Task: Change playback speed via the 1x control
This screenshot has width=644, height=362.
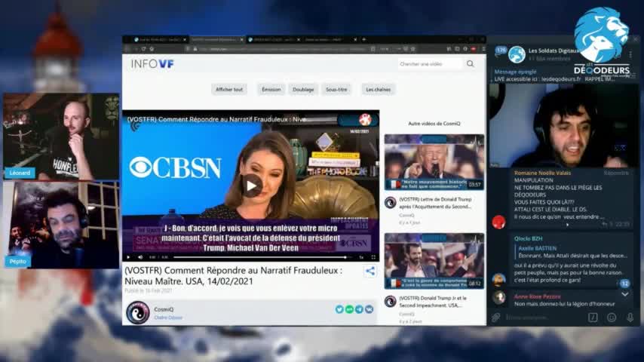Action: (361, 257)
